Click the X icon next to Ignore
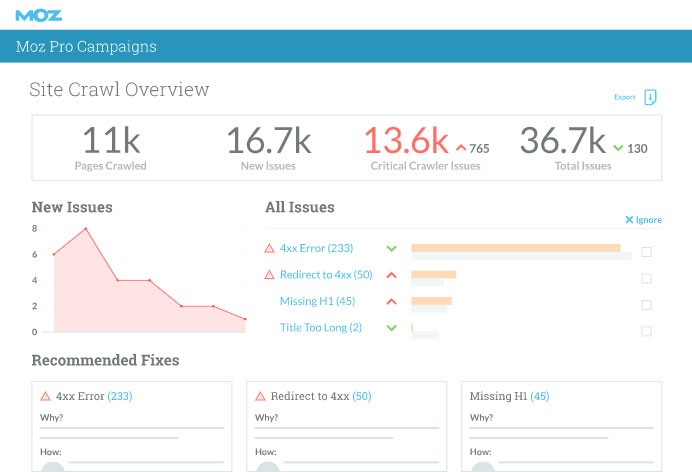Viewport: 692px width, 472px height. tap(629, 220)
